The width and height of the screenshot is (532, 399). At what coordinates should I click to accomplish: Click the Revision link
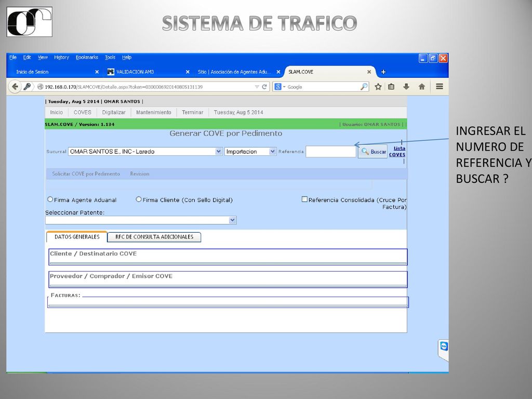(140, 174)
